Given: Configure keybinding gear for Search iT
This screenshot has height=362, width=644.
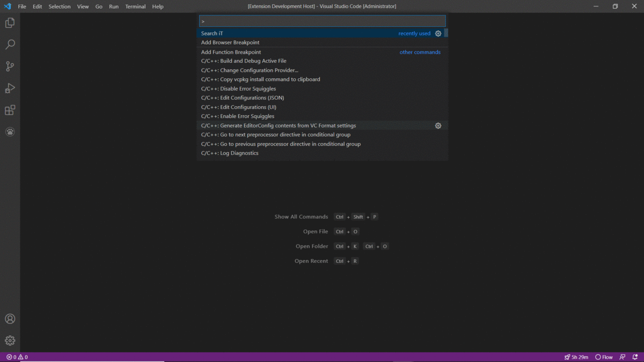Looking at the screenshot, I should (438, 33).
